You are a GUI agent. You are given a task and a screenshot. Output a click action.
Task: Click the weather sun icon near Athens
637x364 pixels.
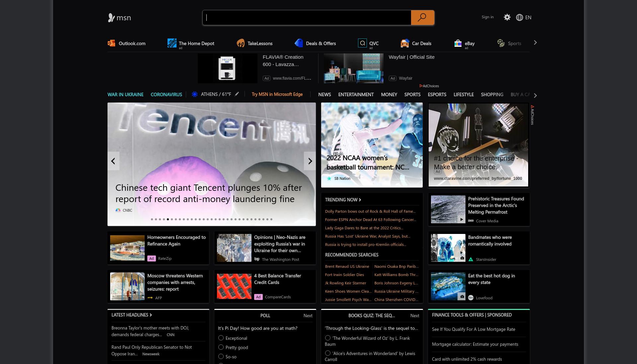[195, 94]
